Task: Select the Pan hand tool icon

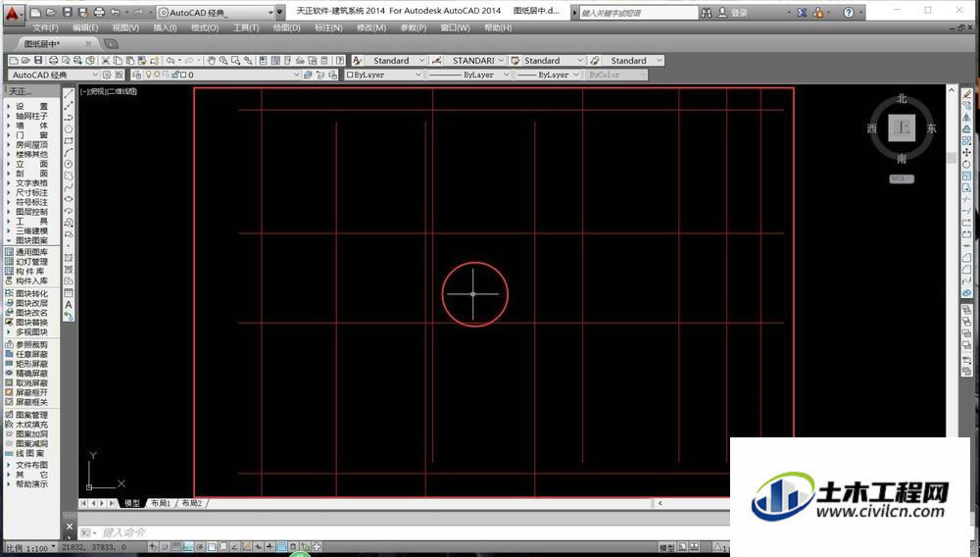Action: click(212, 61)
